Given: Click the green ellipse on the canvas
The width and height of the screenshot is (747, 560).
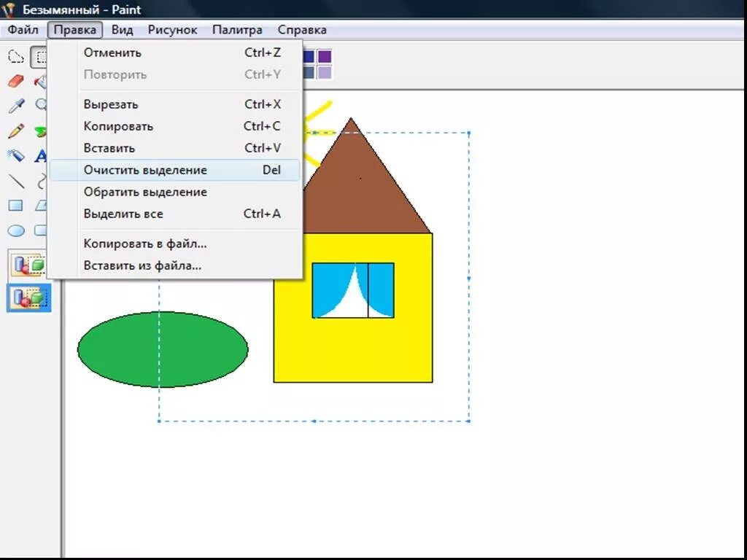Looking at the screenshot, I should coord(163,349).
